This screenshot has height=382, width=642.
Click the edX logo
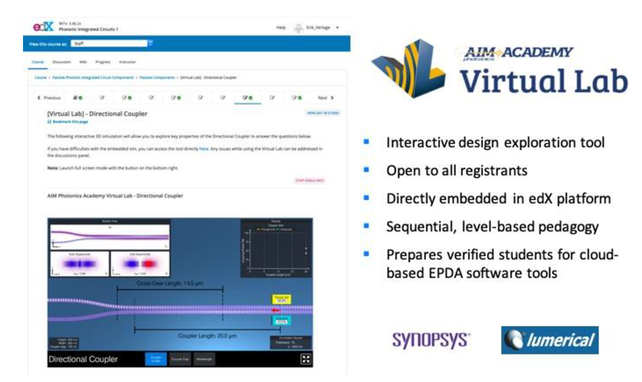(43, 27)
